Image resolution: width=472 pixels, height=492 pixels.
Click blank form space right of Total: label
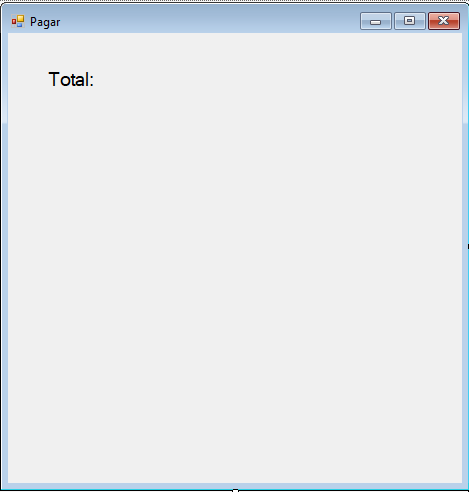point(267,79)
